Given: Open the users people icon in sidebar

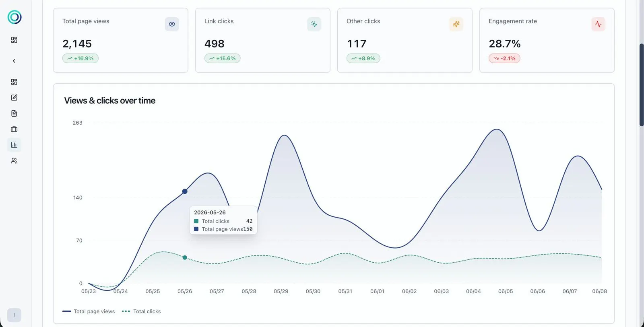Looking at the screenshot, I should coord(14,161).
